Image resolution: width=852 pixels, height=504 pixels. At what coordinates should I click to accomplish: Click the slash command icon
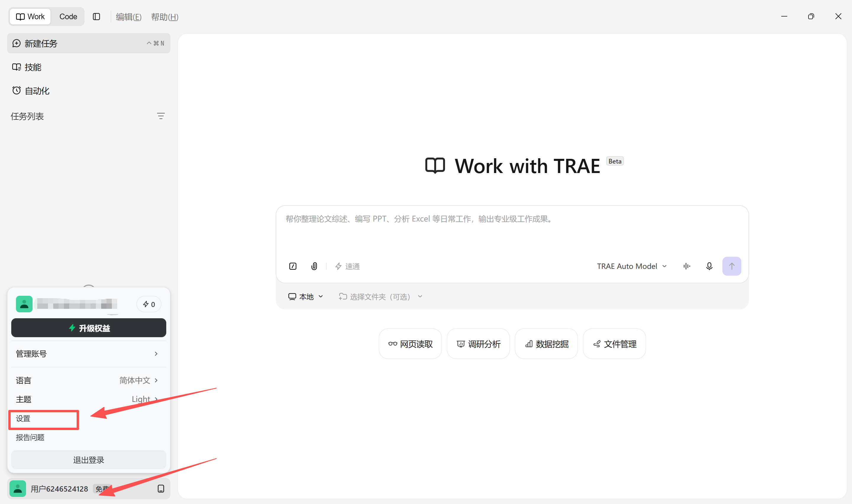(x=293, y=266)
